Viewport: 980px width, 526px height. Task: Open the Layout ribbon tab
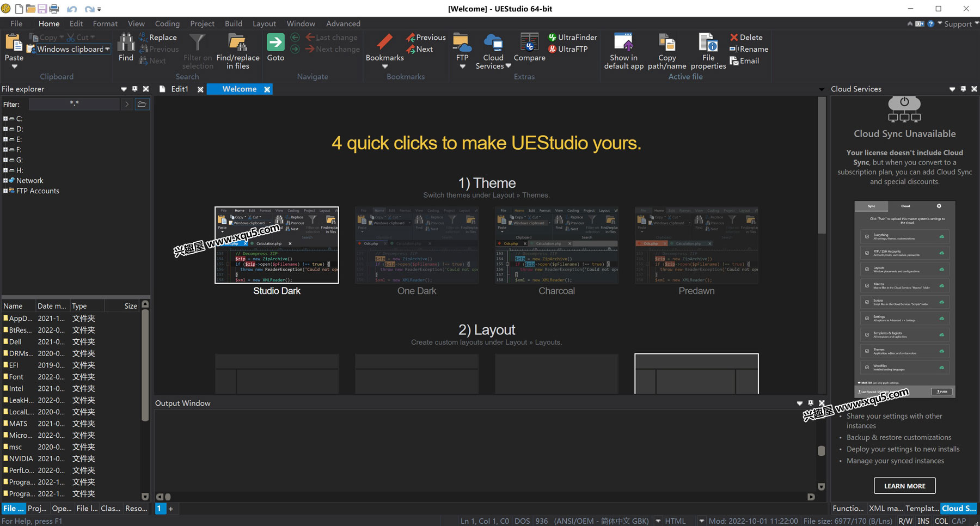(264, 24)
